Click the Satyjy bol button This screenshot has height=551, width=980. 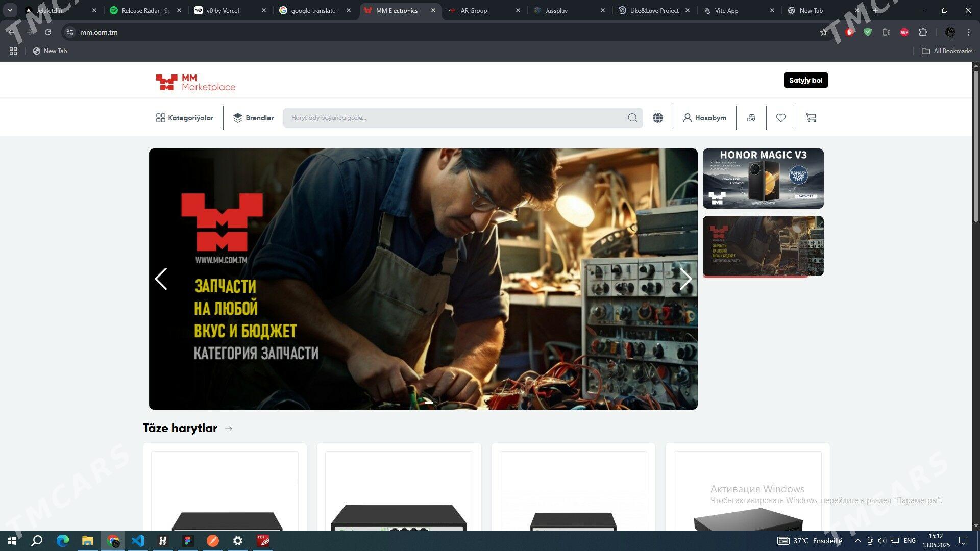point(805,80)
